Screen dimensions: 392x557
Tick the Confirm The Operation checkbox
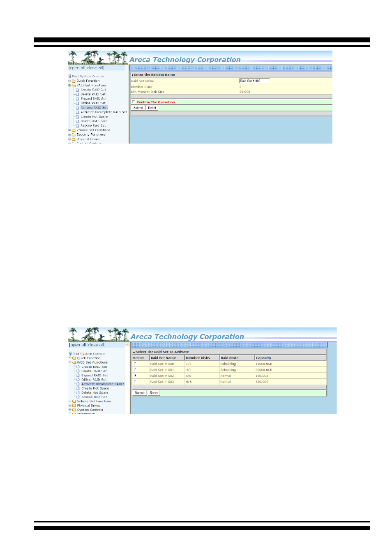[134, 102]
